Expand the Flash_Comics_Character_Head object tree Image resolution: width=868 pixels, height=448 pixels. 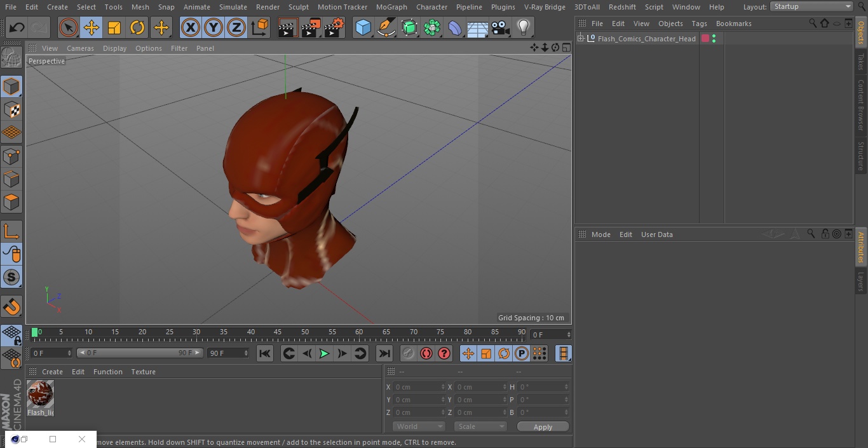pyautogui.click(x=580, y=39)
